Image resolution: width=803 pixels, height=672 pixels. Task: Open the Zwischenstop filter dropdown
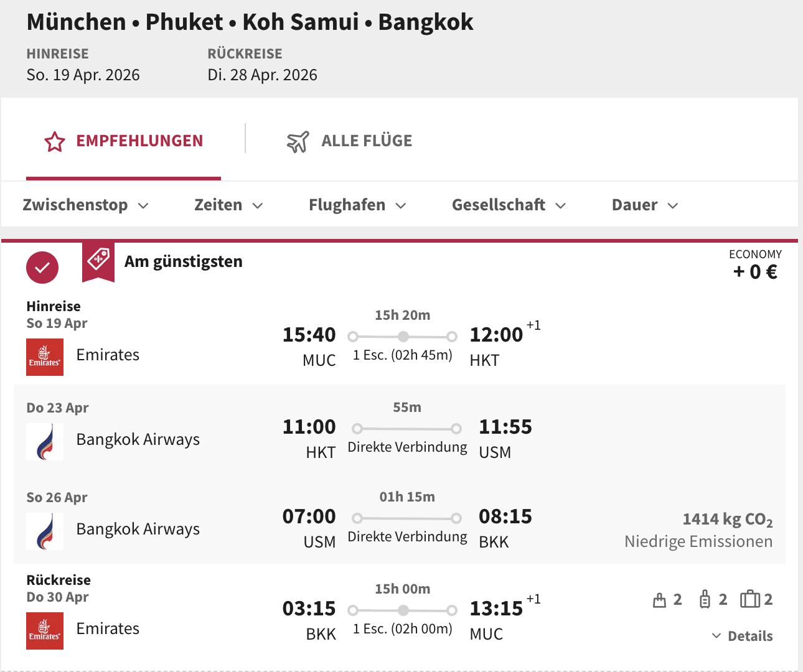point(86,205)
